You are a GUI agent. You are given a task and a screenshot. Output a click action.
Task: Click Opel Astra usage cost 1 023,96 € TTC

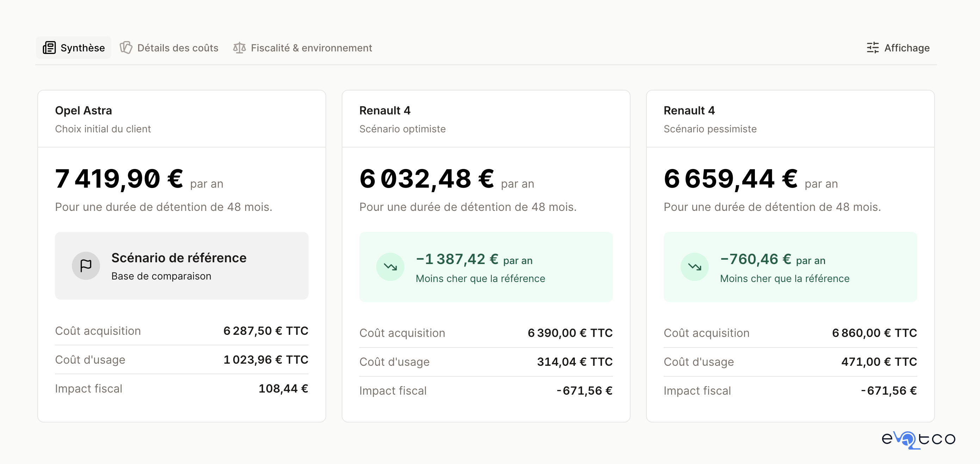pos(266,359)
